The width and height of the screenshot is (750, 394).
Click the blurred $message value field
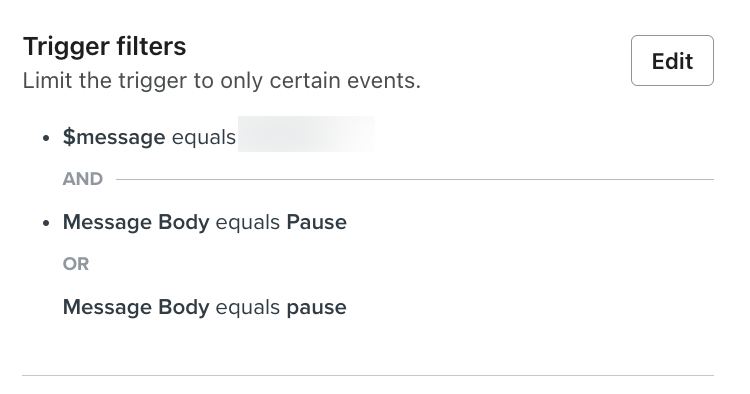(307, 134)
